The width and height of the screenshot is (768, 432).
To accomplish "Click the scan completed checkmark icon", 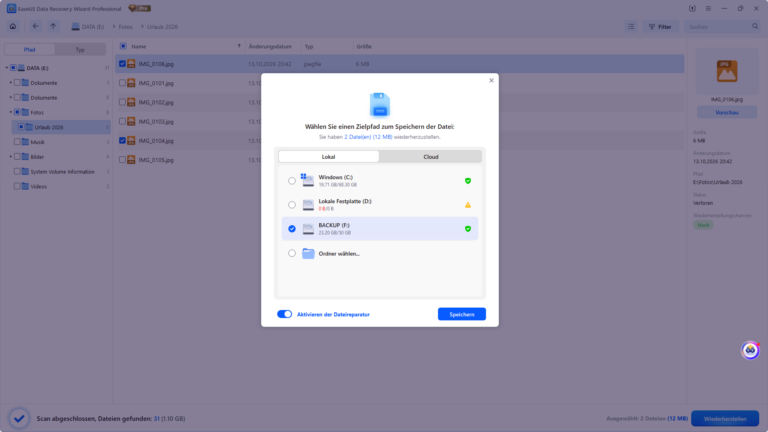I will (x=19, y=418).
